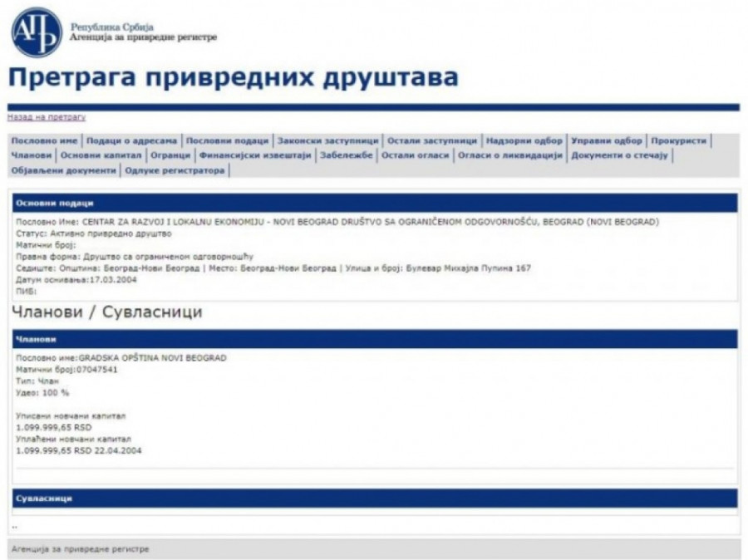Open 'Објављени документи' tab

63,170
